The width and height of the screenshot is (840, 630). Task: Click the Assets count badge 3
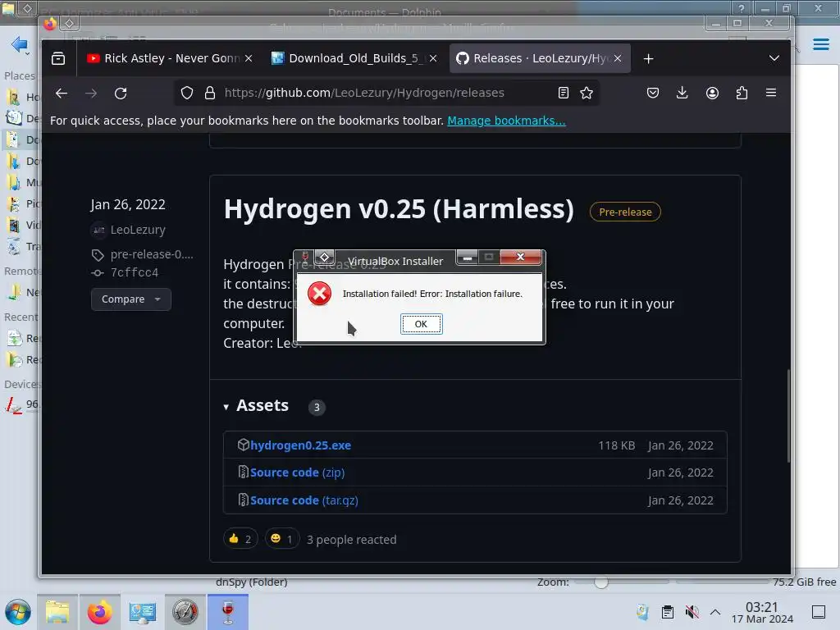click(317, 407)
